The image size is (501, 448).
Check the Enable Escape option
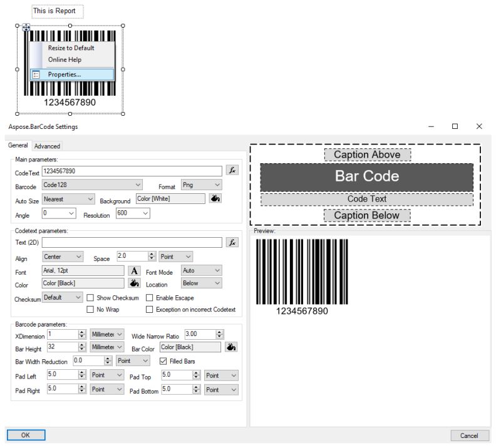pyautogui.click(x=149, y=297)
